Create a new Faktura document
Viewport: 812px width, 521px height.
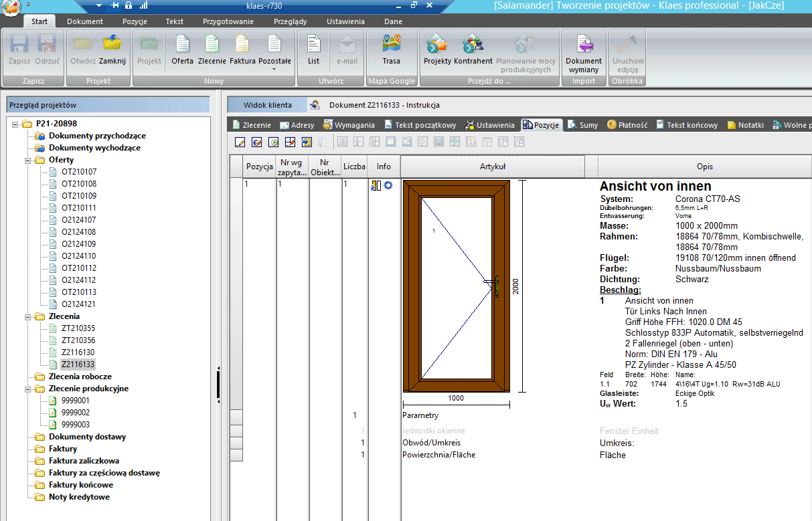[x=242, y=49]
